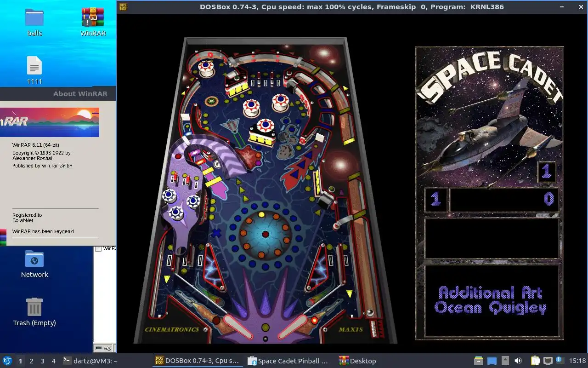
Task: Switch to the dartz@VM3 terminal task
Action: (90, 361)
